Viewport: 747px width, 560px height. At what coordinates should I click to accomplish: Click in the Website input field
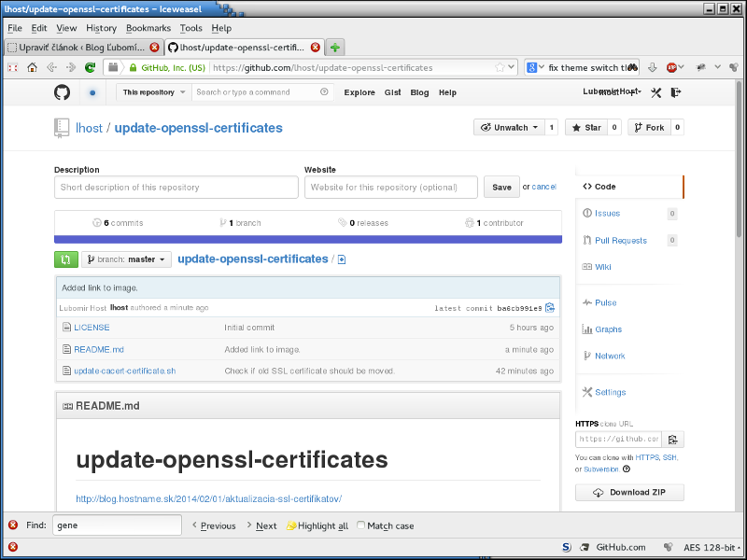[391, 188]
